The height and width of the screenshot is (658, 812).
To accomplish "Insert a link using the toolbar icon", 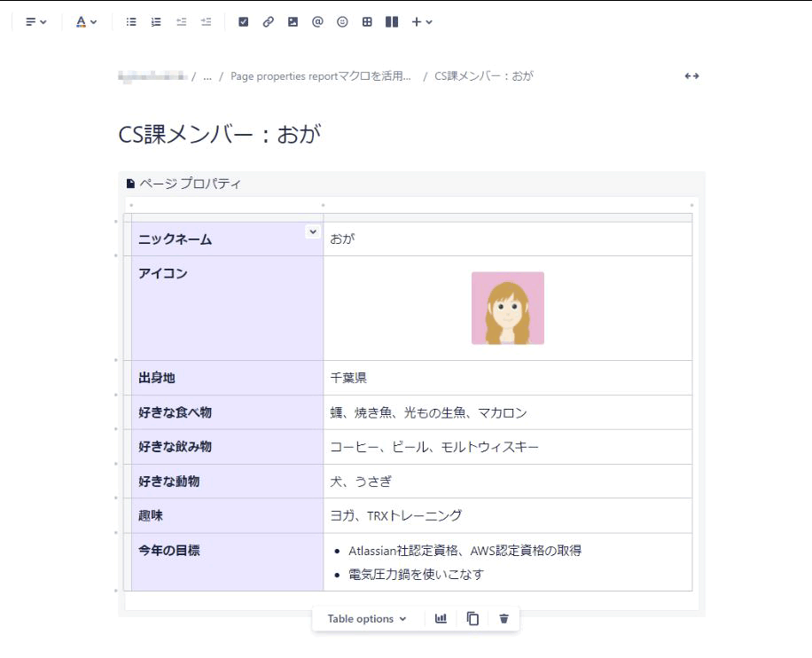I will [268, 21].
